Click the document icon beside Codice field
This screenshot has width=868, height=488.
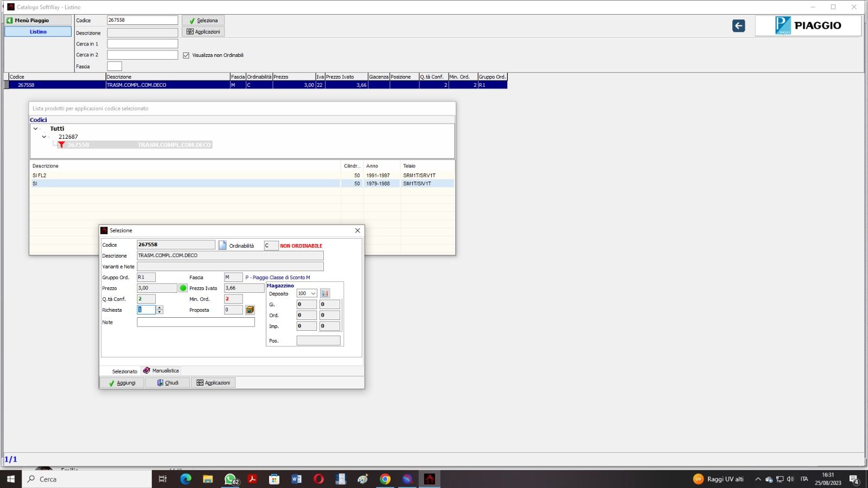(222, 245)
